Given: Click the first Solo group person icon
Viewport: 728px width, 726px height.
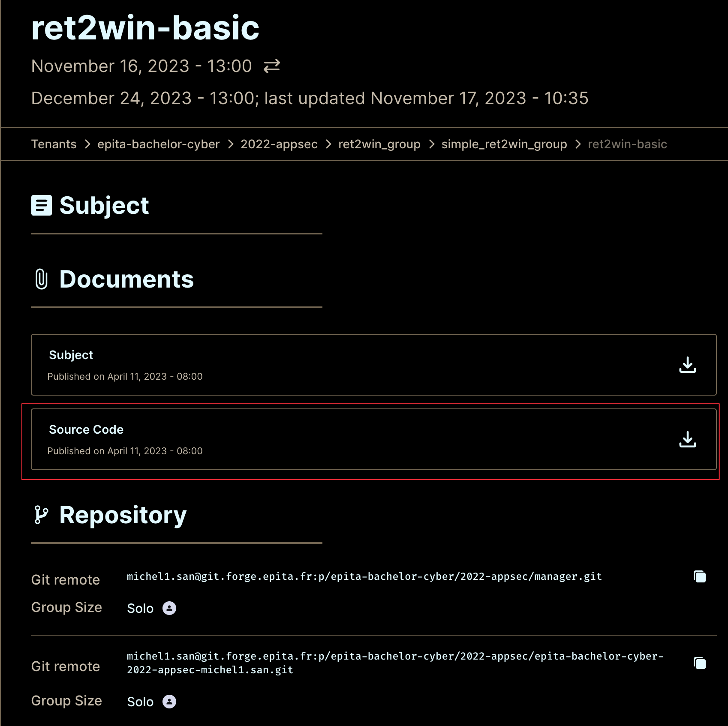Looking at the screenshot, I should pos(169,608).
